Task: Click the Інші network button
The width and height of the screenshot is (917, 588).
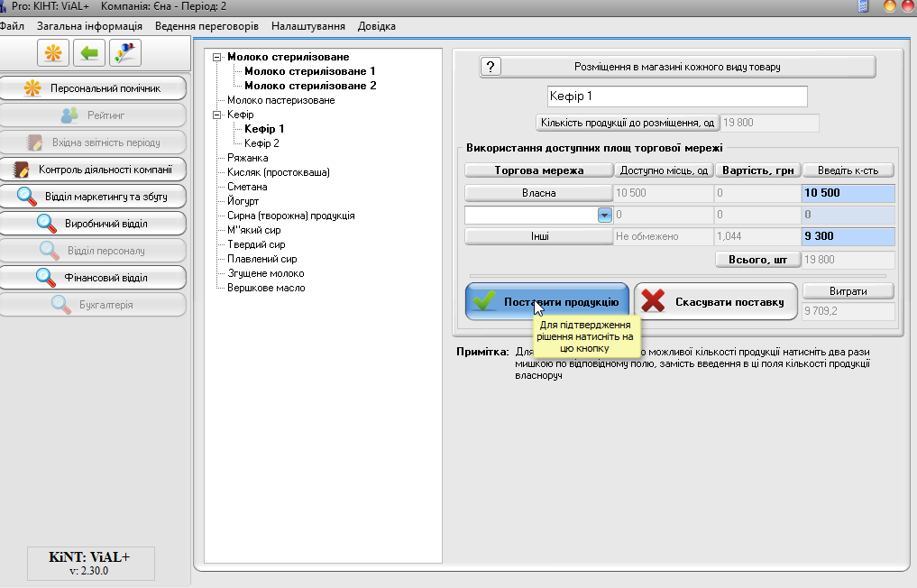Action: click(538, 236)
